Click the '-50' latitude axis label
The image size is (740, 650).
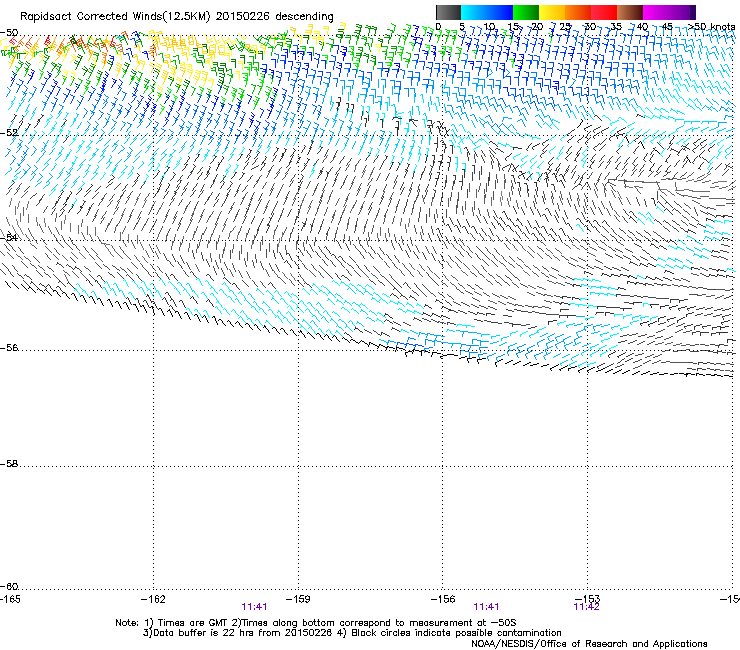coord(9,32)
